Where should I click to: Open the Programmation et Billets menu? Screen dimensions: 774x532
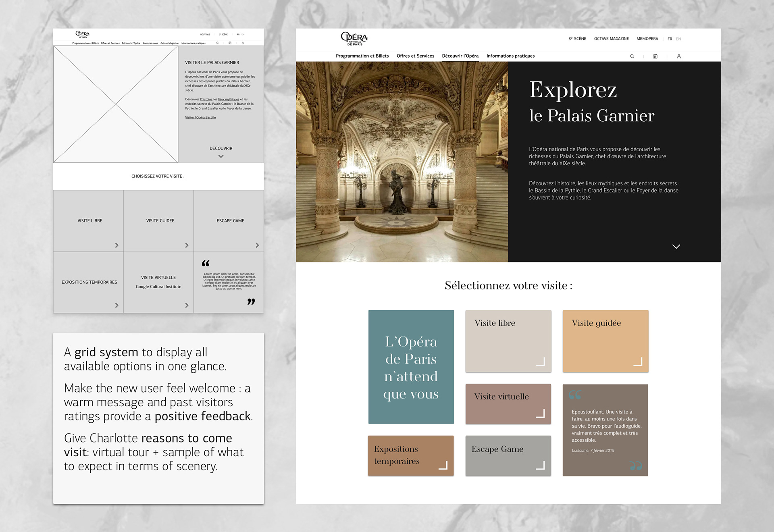pyautogui.click(x=362, y=56)
